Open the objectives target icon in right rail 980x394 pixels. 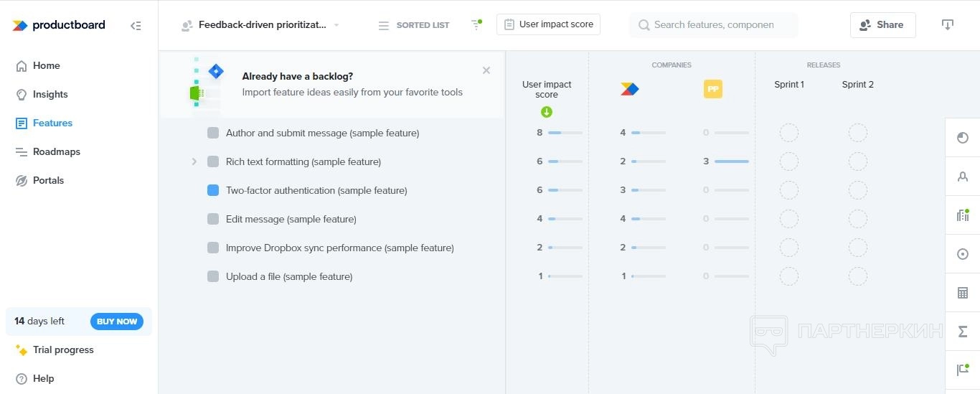[963, 254]
